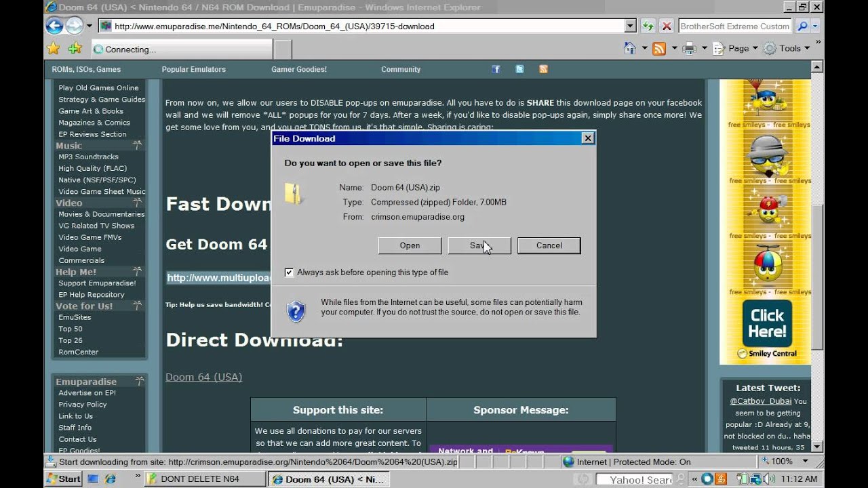Open Play Old Games Online sidebar link
Screen dimensions: 868x488
coord(98,87)
